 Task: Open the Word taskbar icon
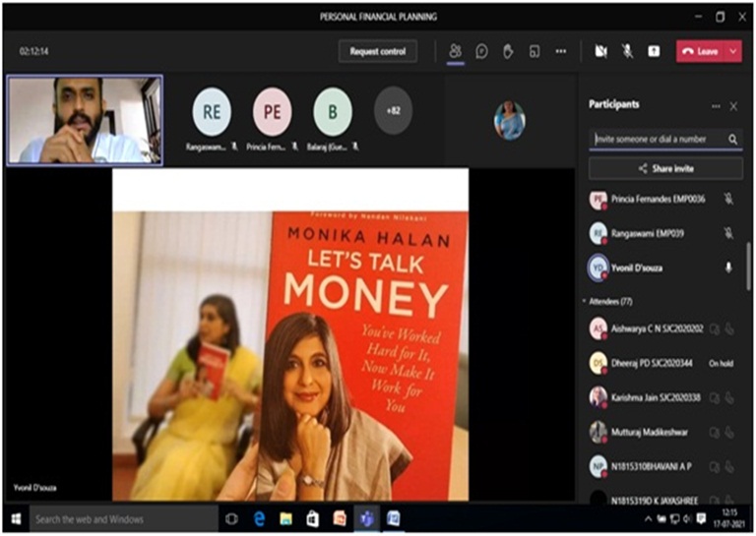point(394,519)
